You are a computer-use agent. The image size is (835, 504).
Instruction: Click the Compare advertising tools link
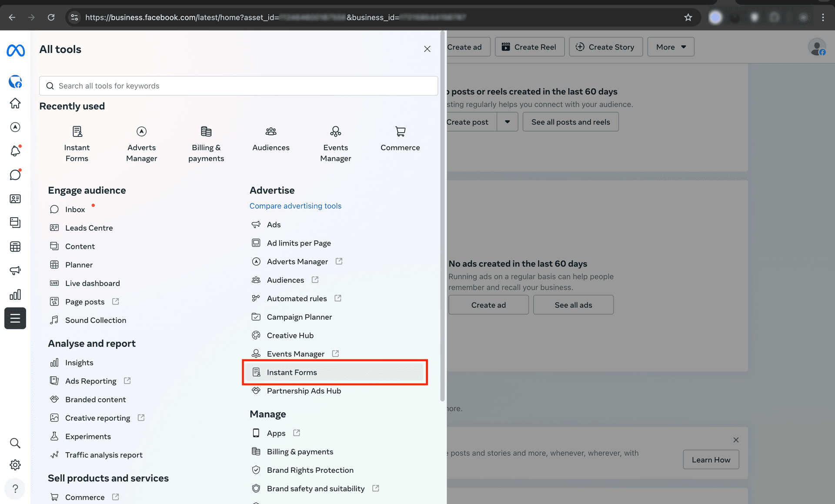pyautogui.click(x=295, y=206)
